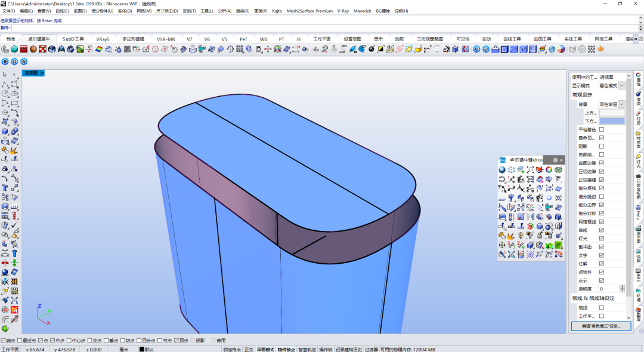Viewport: 644px width, 352px height.
Task: Open the 属性 side panel tab
Action: tap(639, 79)
